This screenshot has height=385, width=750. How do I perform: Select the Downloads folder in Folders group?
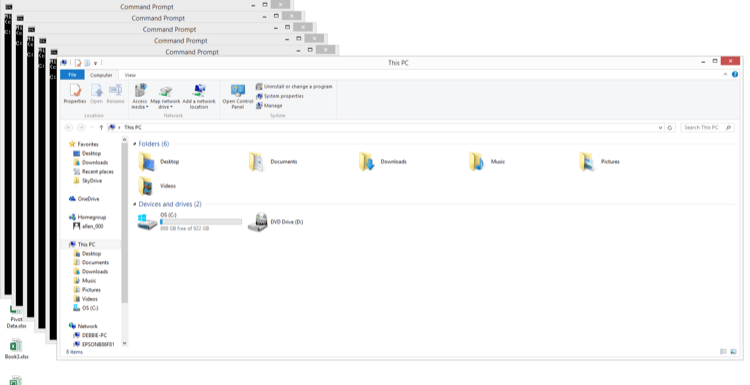pos(383,162)
